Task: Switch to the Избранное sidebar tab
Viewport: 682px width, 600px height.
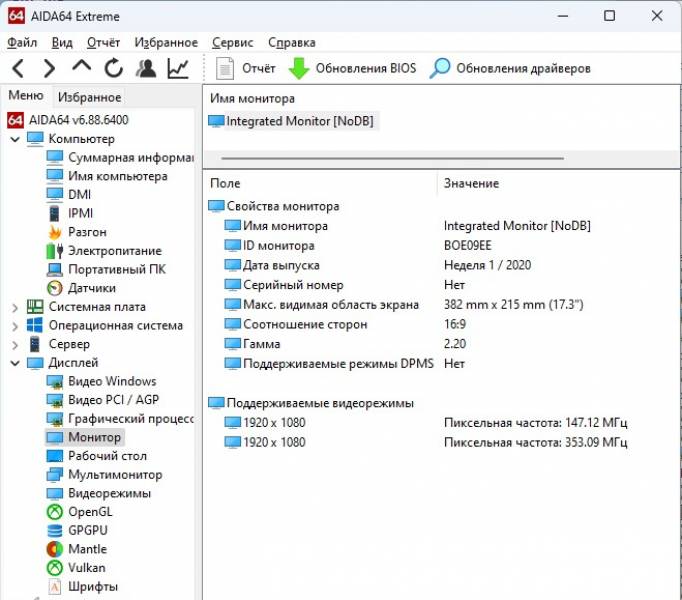Action: (90, 97)
